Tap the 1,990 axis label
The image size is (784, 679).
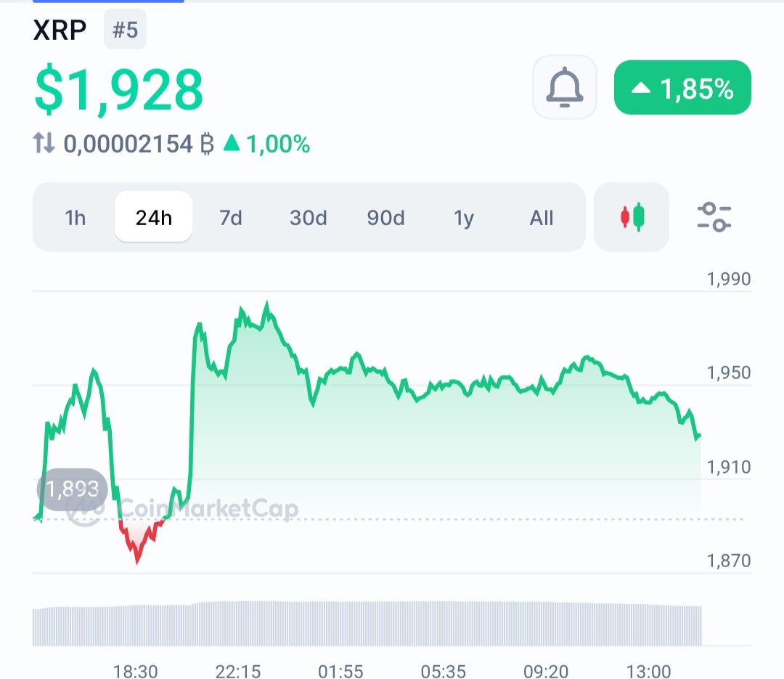click(x=729, y=279)
